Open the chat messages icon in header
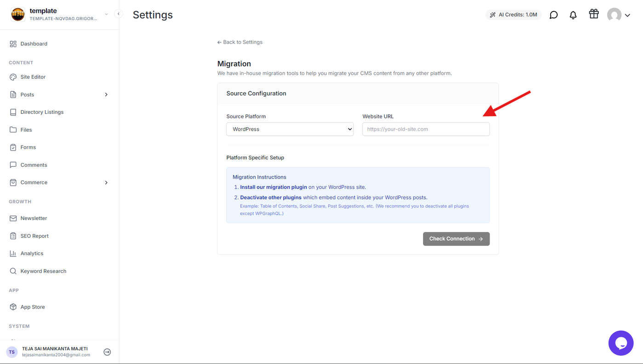This screenshot has width=643, height=364. [x=554, y=15]
